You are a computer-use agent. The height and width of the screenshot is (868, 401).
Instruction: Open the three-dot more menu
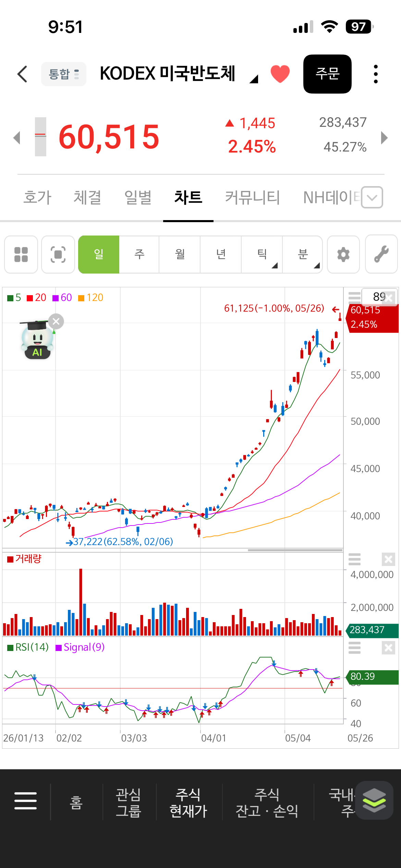pyautogui.click(x=376, y=74)
